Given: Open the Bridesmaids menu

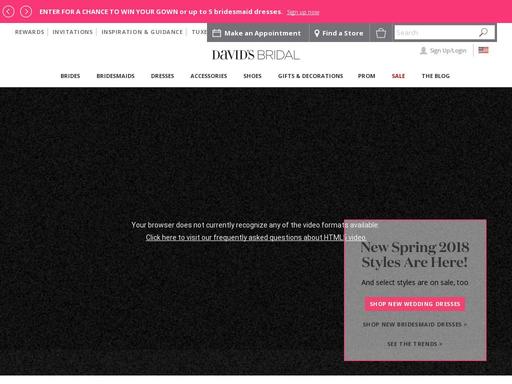Looking at the screenshot, I should tap(115, 76).
